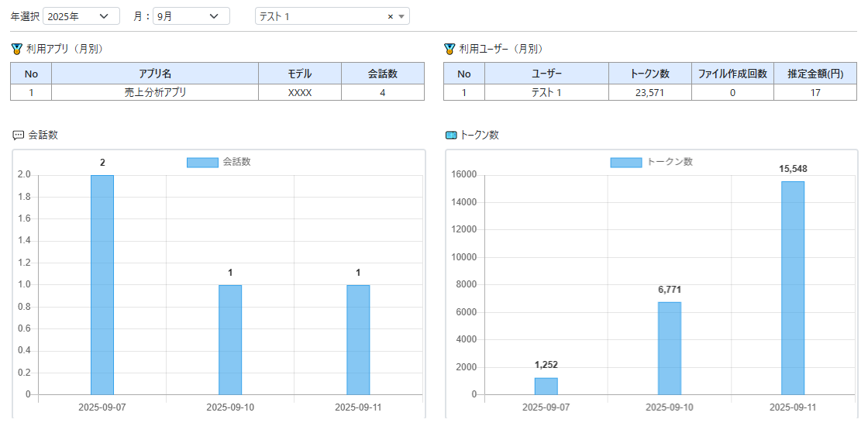Click the 会話数 column header in app table

point(383,74)
